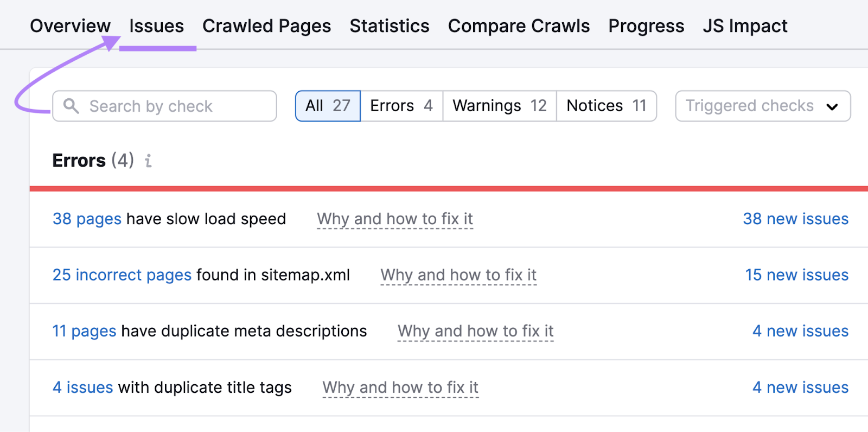Open the Crawled Pages tab
Screen dimensions: 868x432
pyautogui.click(x=266, y=26)
